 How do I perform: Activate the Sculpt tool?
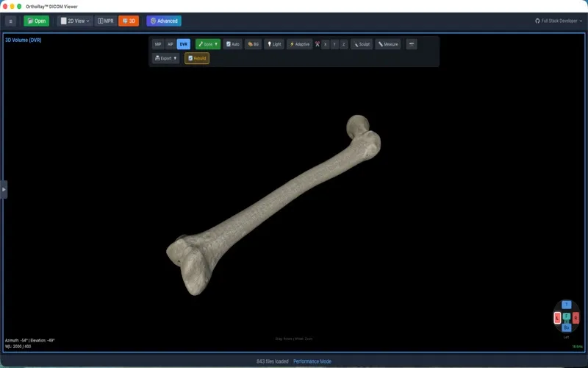point(362,44)
